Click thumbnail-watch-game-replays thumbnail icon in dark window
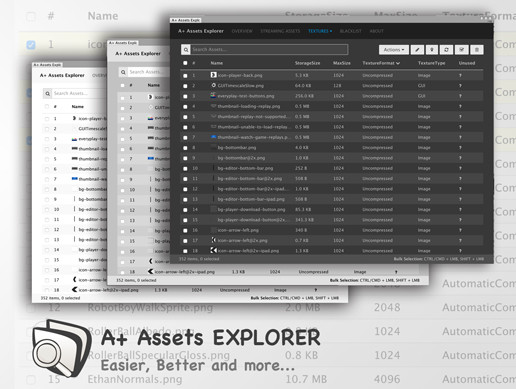The height and width of the screenshot is (389, 516). pos(214,137)
